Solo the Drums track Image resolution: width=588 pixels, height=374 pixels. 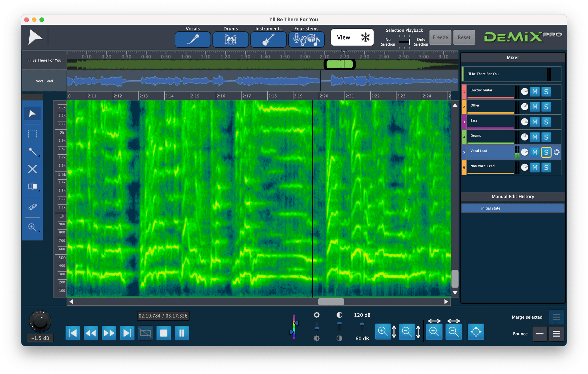[546, 137]
